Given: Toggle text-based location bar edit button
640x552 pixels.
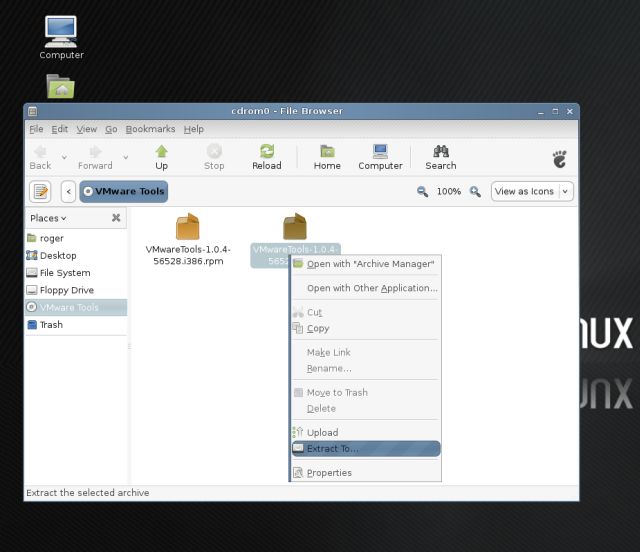Looking at the screenshot, I should click(40, 191).
